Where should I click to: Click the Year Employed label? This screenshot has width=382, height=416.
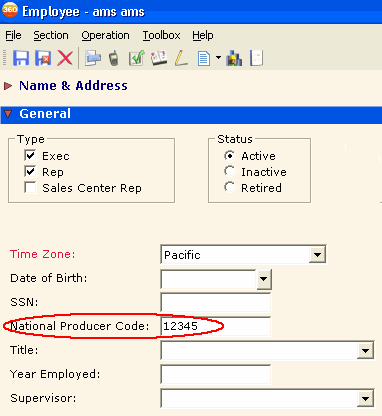coord(55,374)
